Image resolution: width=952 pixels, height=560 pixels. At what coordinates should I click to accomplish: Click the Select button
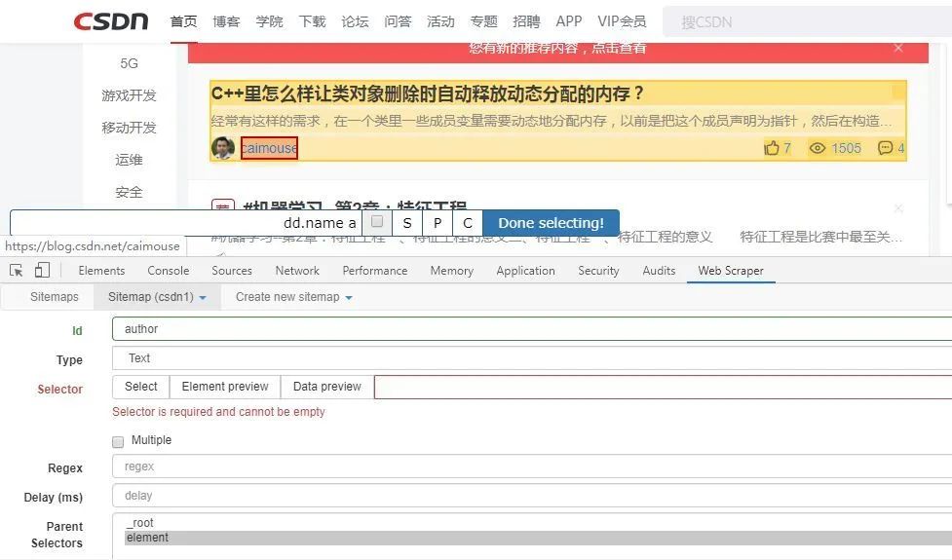[141, 387]
